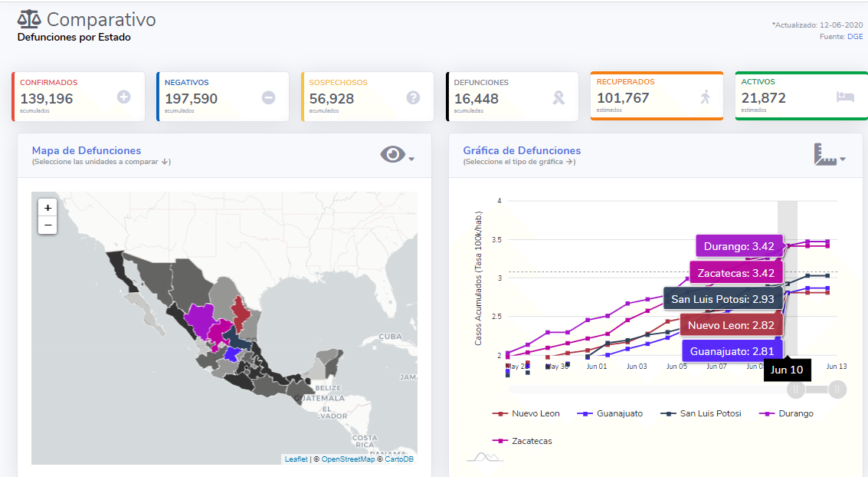Toggle Nuevo Leon series in chart legend
The width and height of the screenshot is (868, 477).
(527, 413)
